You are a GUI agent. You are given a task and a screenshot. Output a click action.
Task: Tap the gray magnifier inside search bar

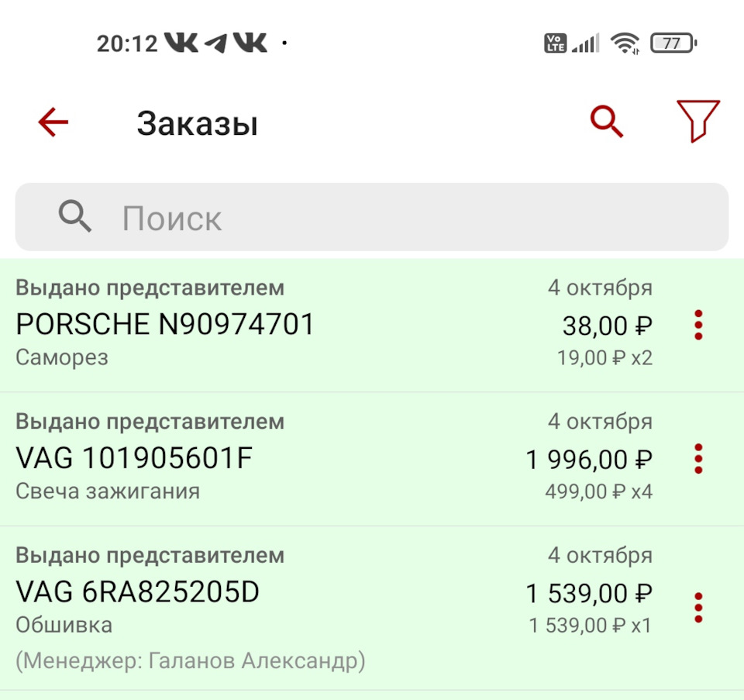[x=75, y=218]
